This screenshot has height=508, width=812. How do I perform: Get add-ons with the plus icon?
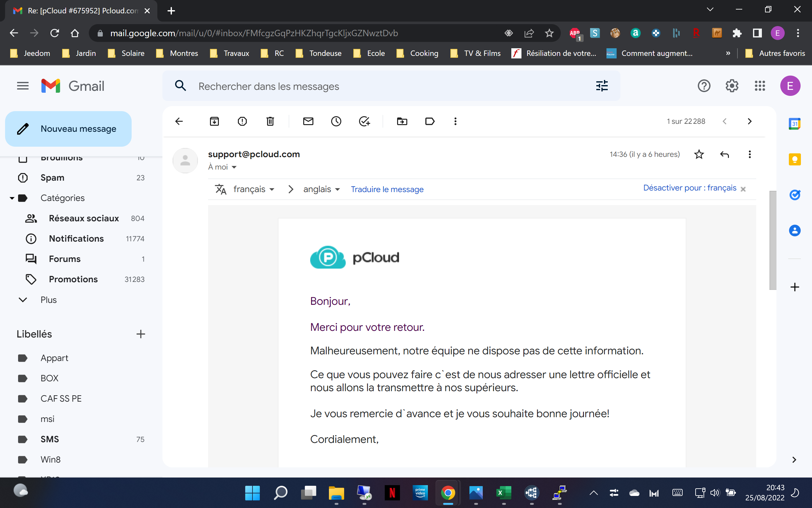[795, 287]
